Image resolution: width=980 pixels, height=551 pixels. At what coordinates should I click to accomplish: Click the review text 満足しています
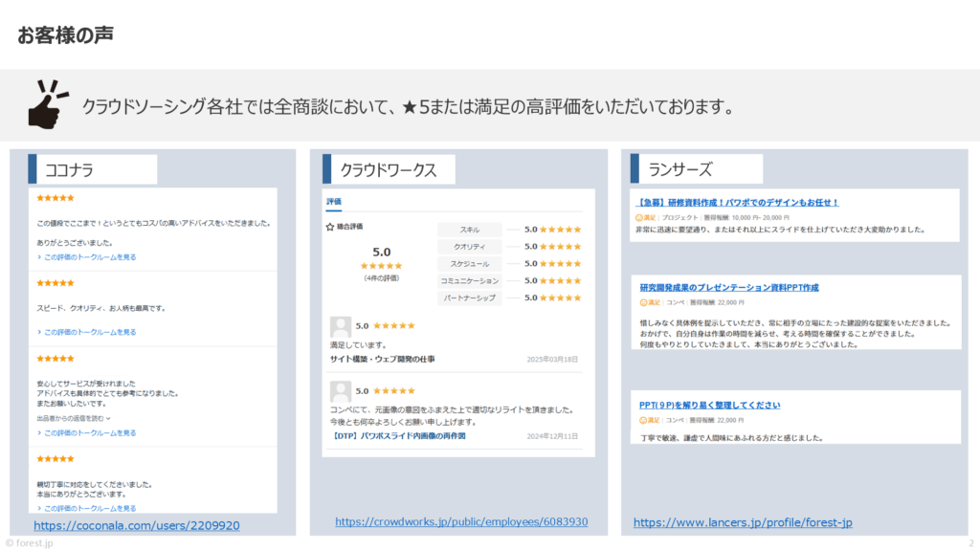[358, 344]
